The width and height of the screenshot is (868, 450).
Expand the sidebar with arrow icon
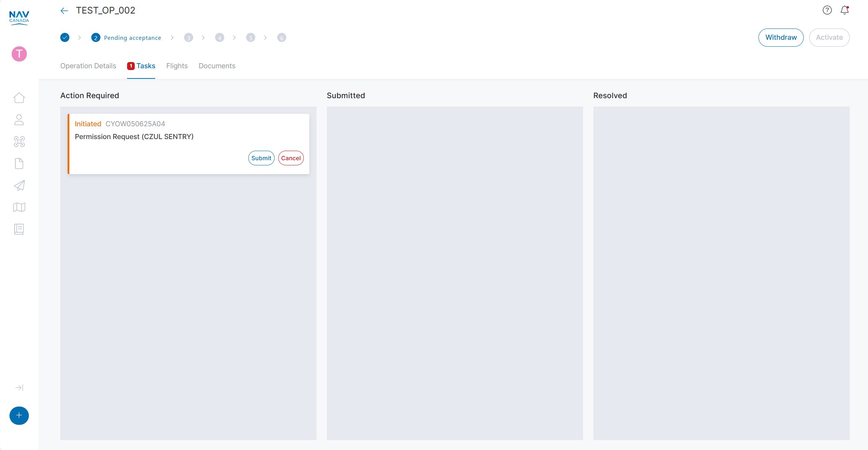[19, 388]
